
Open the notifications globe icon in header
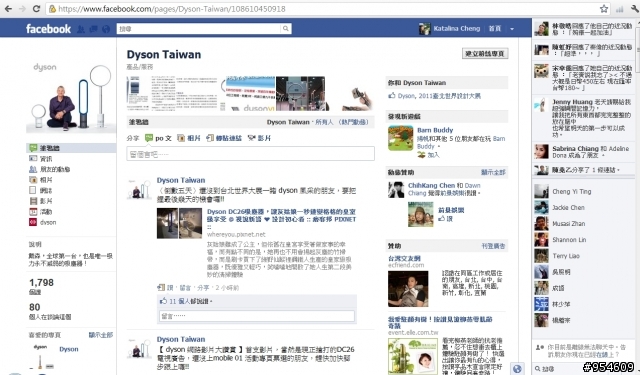106,29
